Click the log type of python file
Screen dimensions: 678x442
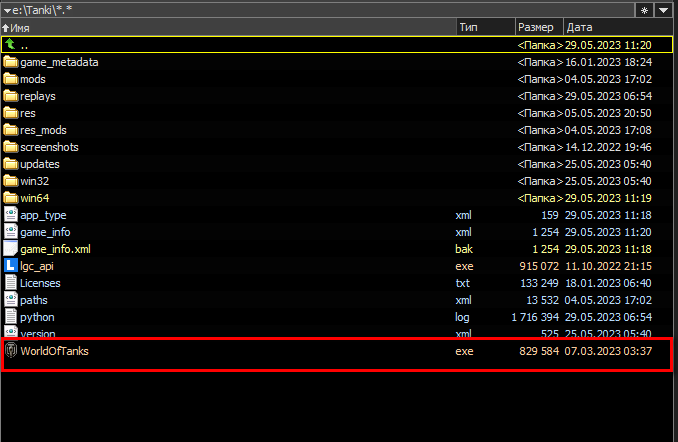click(x=462, y=317)
